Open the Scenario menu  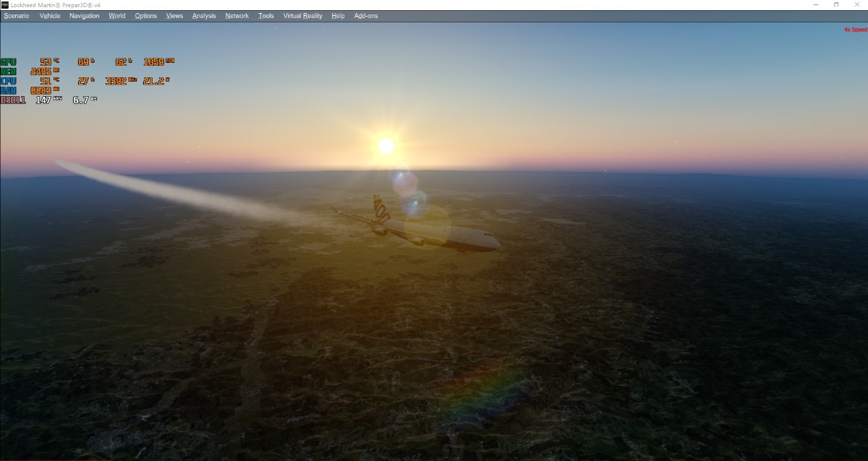pyautogui.click(x=17, y=15)
